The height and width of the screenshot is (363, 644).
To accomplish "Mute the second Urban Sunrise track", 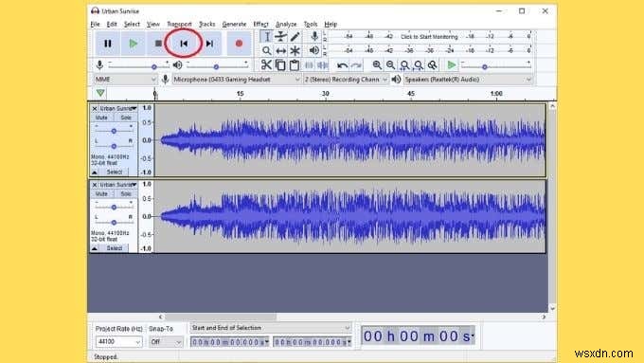I will pyautogui.click(x=101, y=193).
